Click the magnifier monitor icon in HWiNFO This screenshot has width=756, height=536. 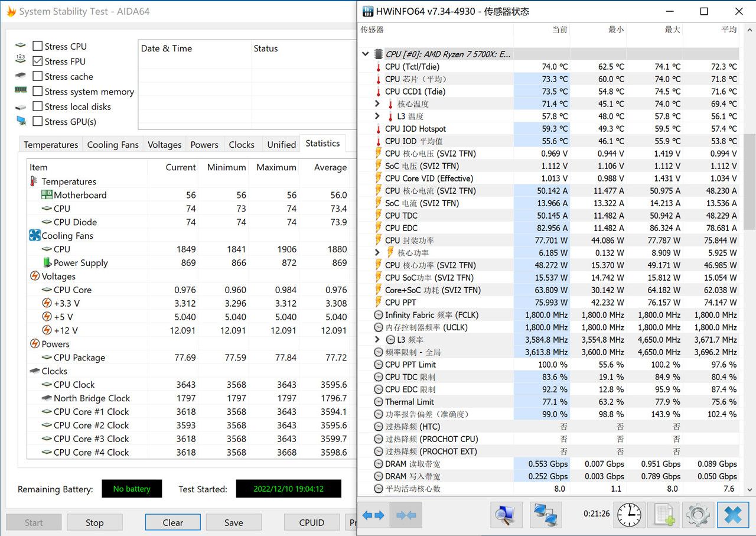click(507, 515)
